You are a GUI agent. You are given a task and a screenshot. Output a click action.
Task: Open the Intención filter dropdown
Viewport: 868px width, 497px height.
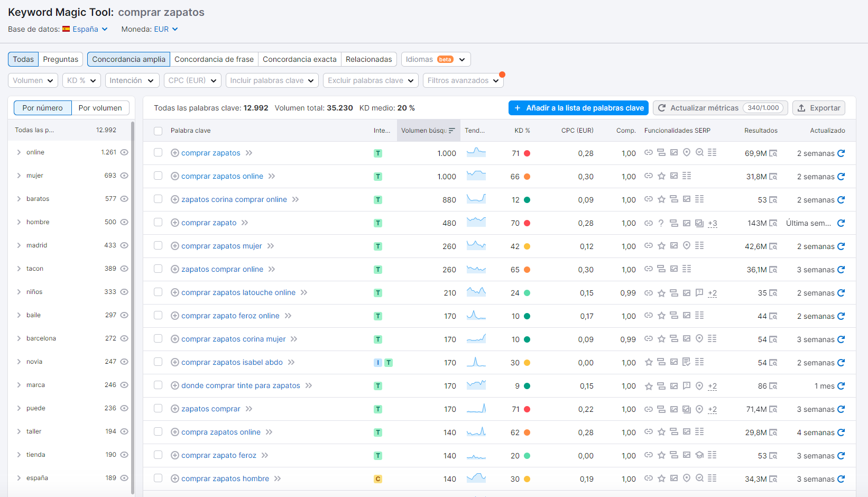coord(132,80)
